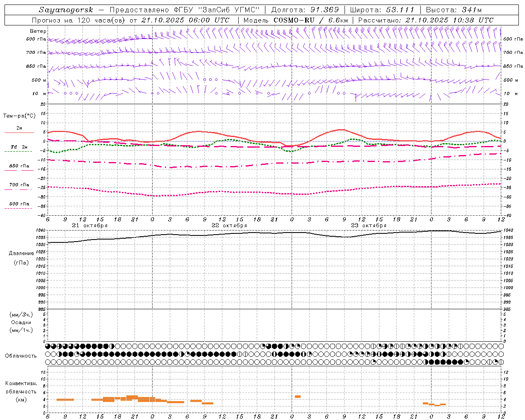Click the '21 октября' date label
Viewport: 525px width, 420px height.
[90, 226]
